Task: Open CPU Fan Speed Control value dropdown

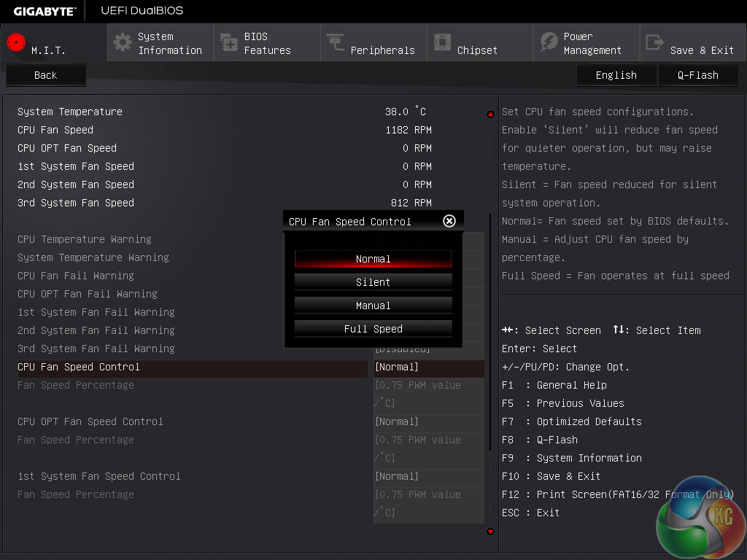Action: [428, 367]
